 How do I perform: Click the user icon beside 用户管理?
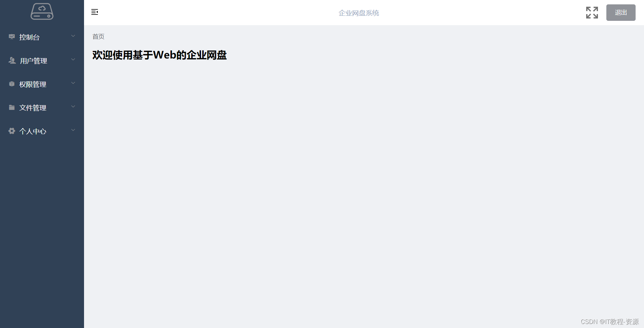(12, 60)
